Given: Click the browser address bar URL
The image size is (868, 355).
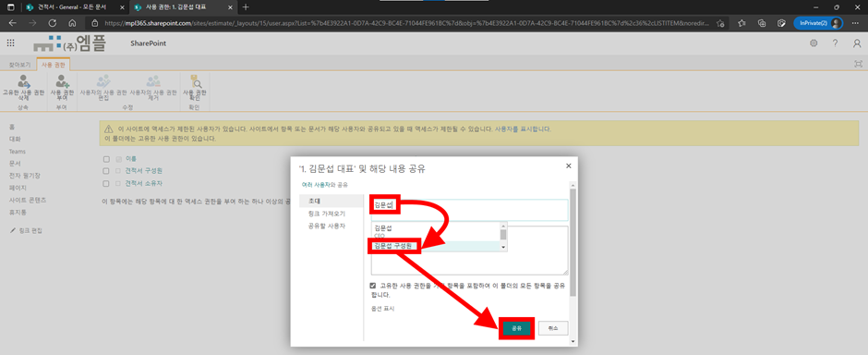Looking at the screenshot, I should 407,23.
